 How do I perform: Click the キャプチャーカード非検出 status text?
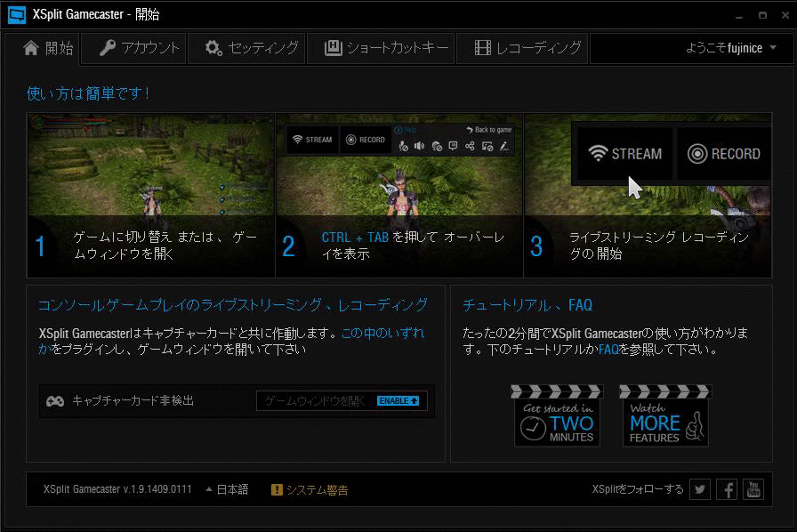pos(133,401)
